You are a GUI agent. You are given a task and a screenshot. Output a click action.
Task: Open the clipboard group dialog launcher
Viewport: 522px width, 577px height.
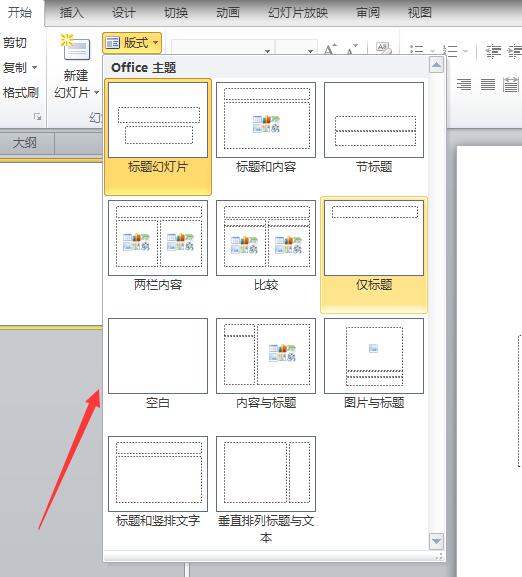click(x=37, y=117)
